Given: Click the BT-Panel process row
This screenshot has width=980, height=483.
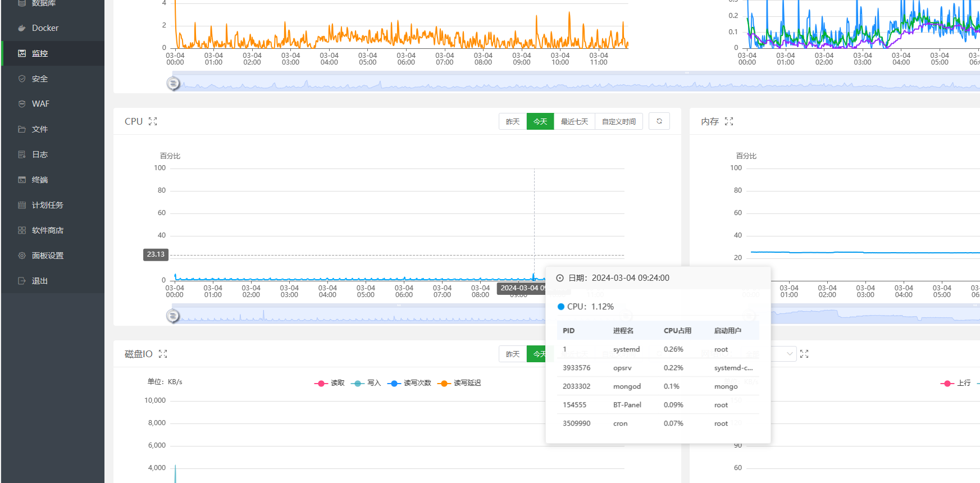Looking at the screenshot, I should 658,405.
